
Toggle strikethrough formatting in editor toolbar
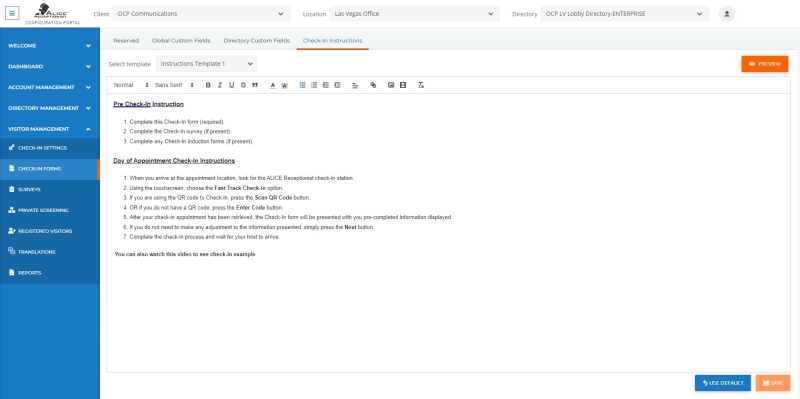pos(243,85)
